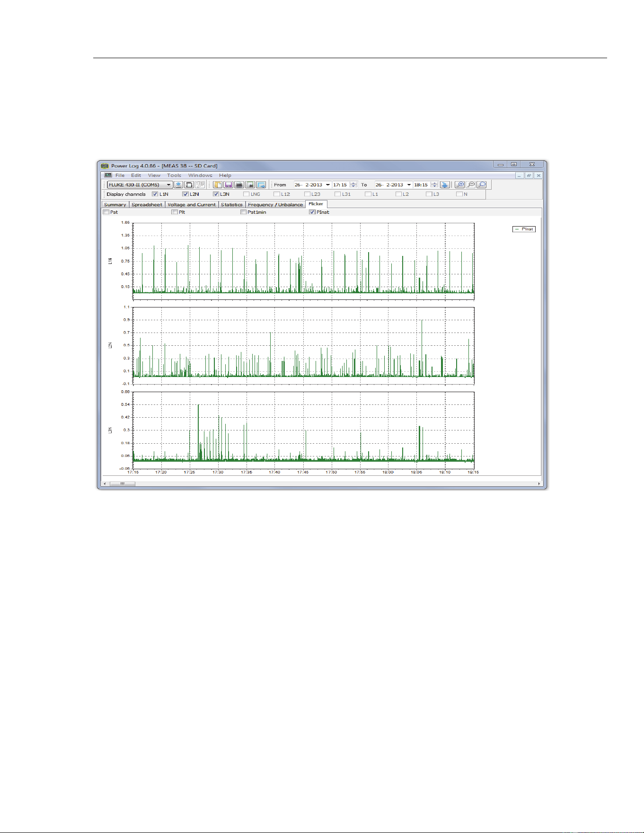Click the L3N graph y-axis label
Viewport: 644px width, 833px height.
pos(110,430)
